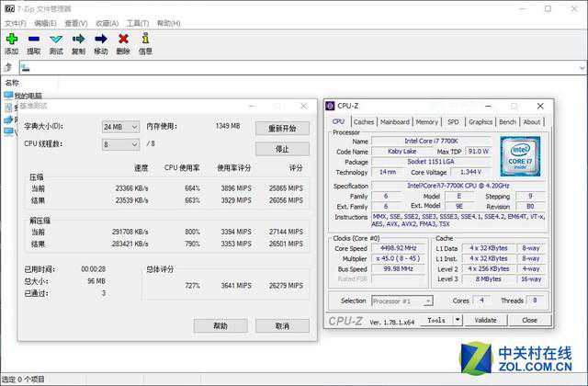
Task: Click the up-folder icon beside address bar
Action: click(x=8, y=67)
